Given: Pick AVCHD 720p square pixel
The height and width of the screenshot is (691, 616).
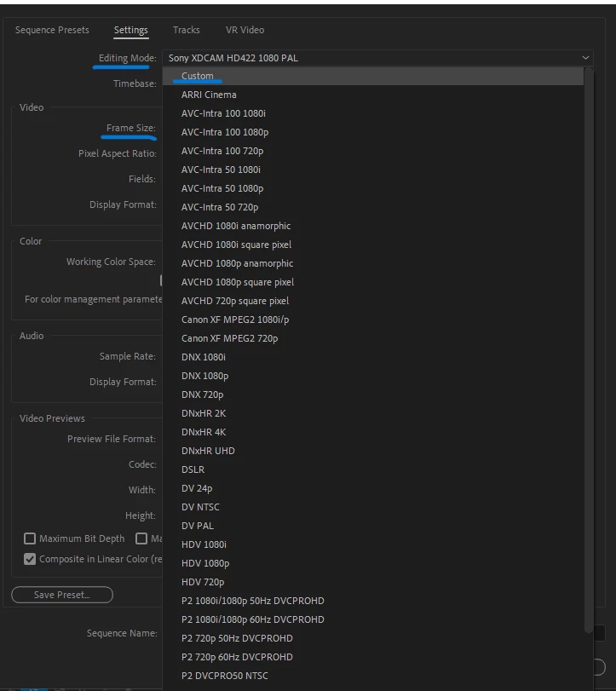Looking at the screenshot, I should 373,301.
